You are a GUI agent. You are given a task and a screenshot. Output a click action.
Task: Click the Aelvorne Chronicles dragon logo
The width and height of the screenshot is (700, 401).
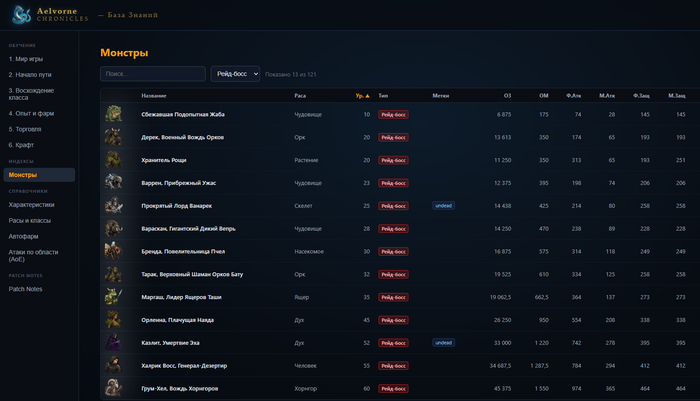[21, 15]
